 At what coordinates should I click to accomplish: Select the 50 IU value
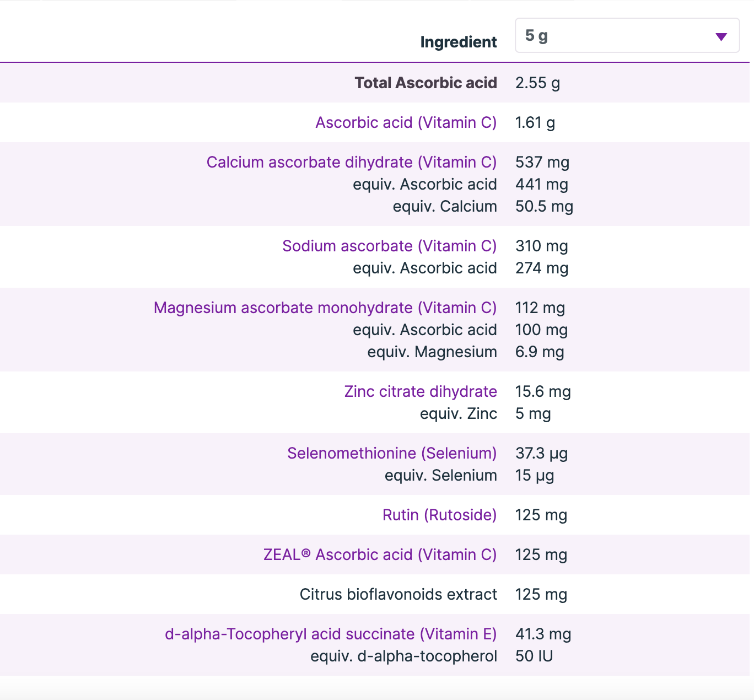[x=534, y=656]
